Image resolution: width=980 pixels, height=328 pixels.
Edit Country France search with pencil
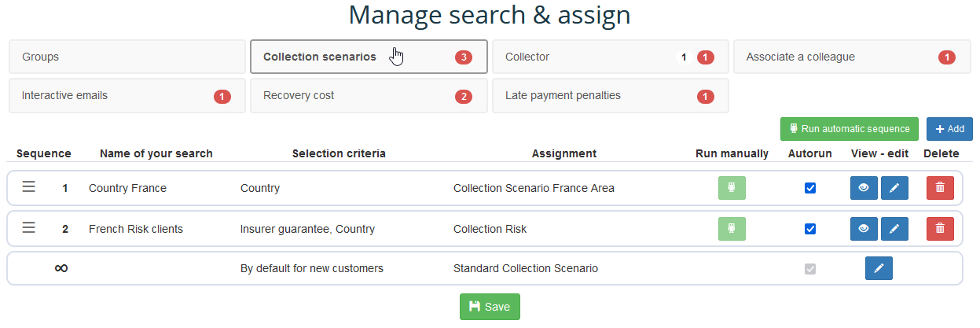[894, 188]
